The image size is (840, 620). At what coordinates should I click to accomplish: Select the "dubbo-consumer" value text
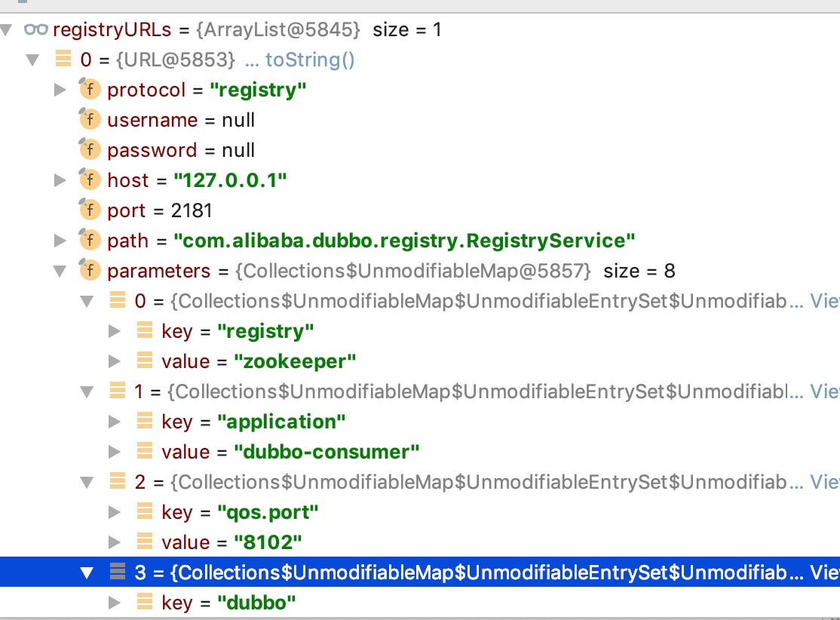pyautogui.click(x=326, y=452)
